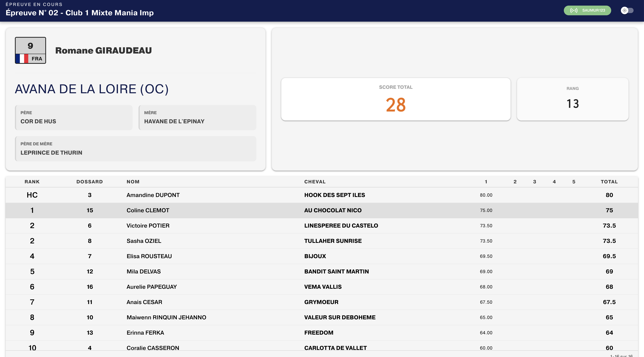Click the PÈRE COR DE HUS field

click(x=74, y=118)
